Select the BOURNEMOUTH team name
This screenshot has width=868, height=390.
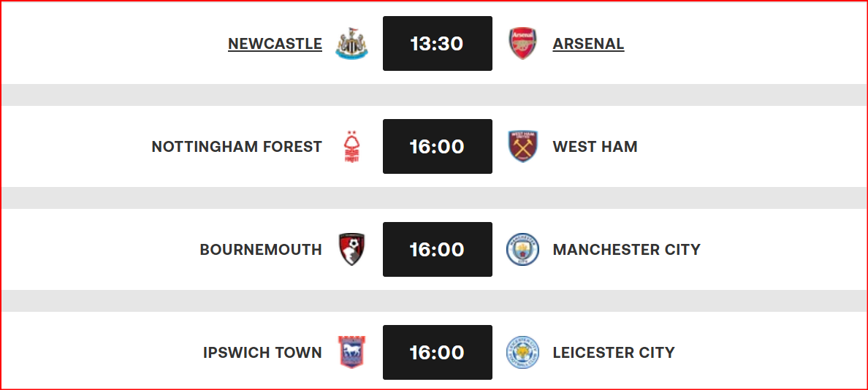pyautogui.click(x=261, y=250)
